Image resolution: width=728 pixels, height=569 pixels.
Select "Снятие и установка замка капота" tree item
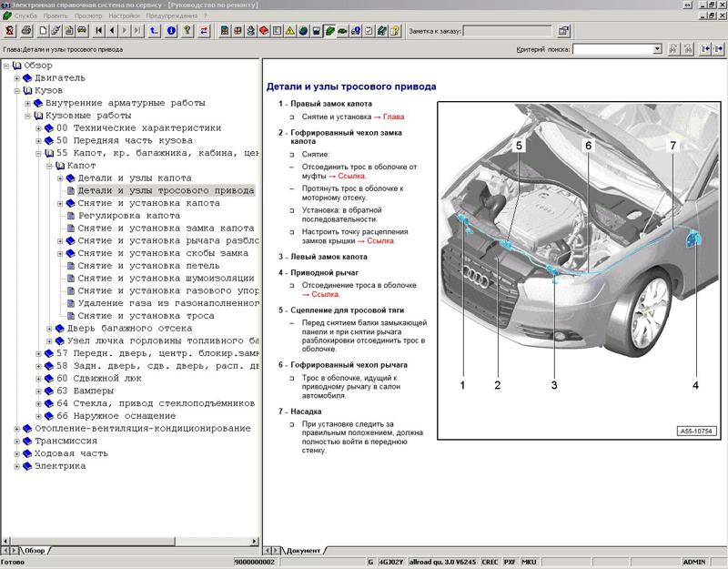(166, 229)
